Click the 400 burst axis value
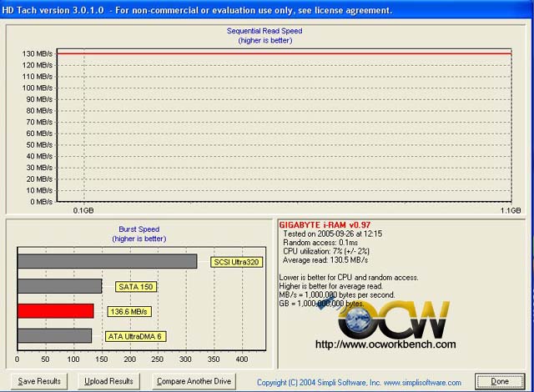The image size is (534, 392). click(242, 359)
